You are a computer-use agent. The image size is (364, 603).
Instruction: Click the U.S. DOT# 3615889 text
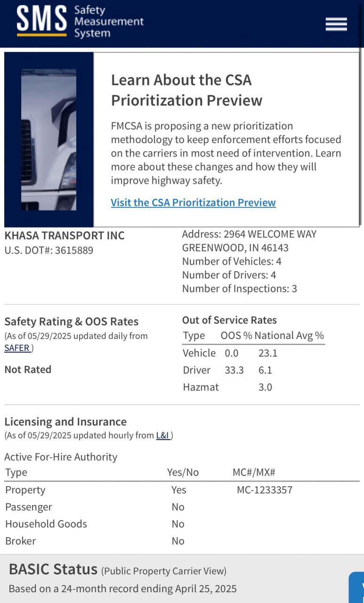tap(49, 250)
